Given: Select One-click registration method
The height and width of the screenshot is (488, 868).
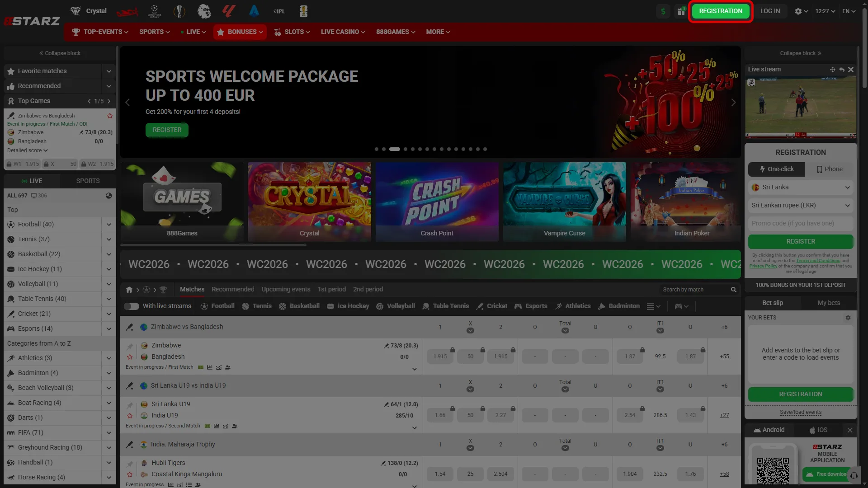Looking at the screenshot, I should tap(776, 169).
